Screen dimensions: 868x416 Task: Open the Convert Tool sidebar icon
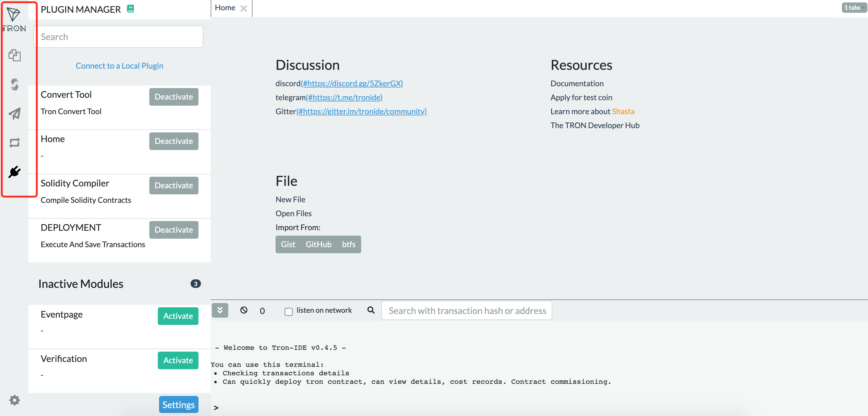[x=15, y=143]
